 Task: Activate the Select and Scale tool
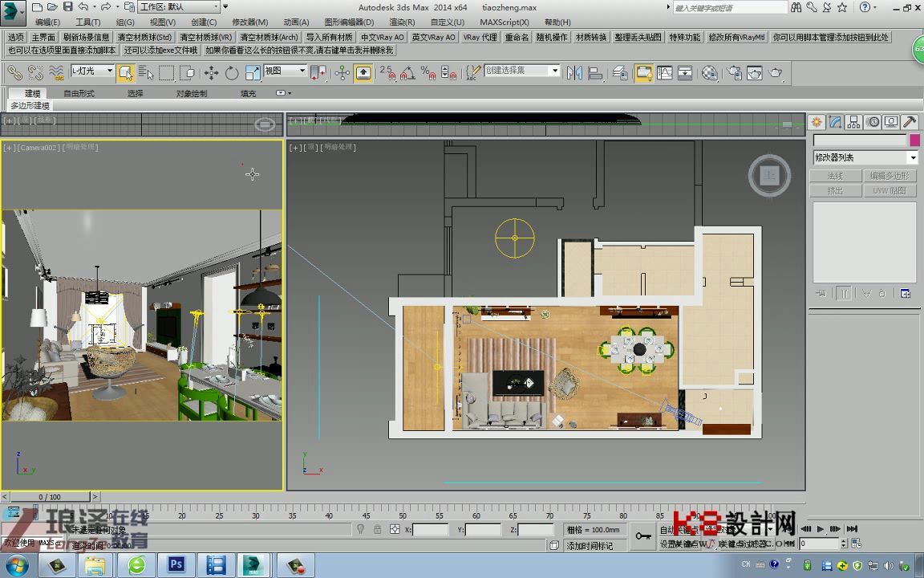(x=252, y=72)
